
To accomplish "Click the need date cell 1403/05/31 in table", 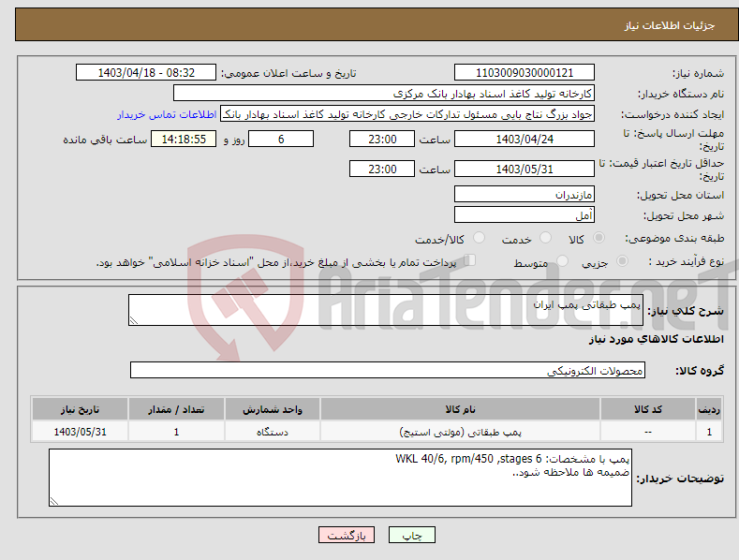I will pos(81,432).
